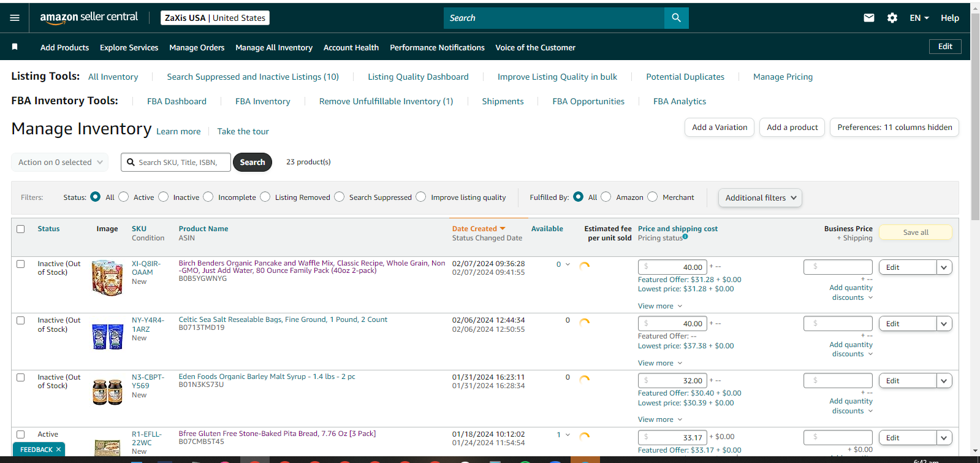
Task: Open the hamburger navigation menu
Action: (15, 18)
